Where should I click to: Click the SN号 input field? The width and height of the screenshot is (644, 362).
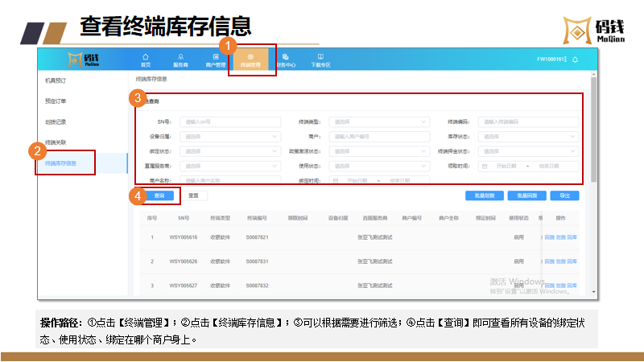coord(229,121)
